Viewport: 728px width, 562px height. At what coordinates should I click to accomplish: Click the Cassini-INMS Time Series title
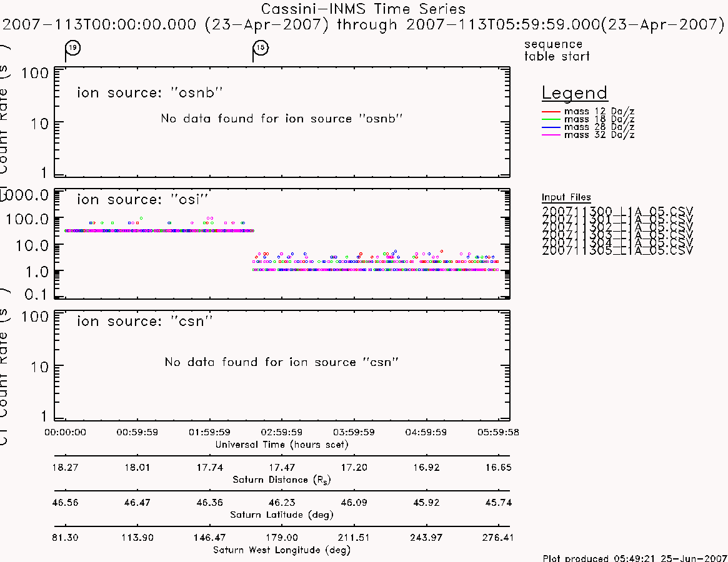coord(363,9)
